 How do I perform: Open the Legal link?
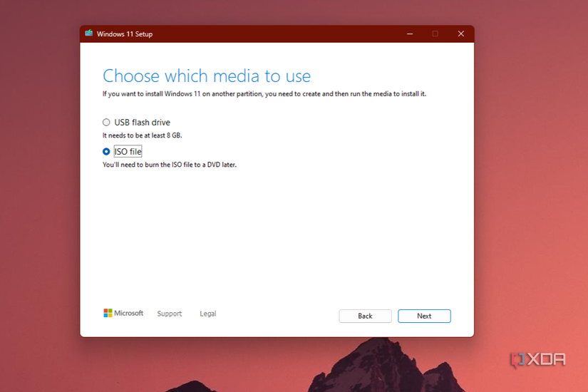(207, 314)
